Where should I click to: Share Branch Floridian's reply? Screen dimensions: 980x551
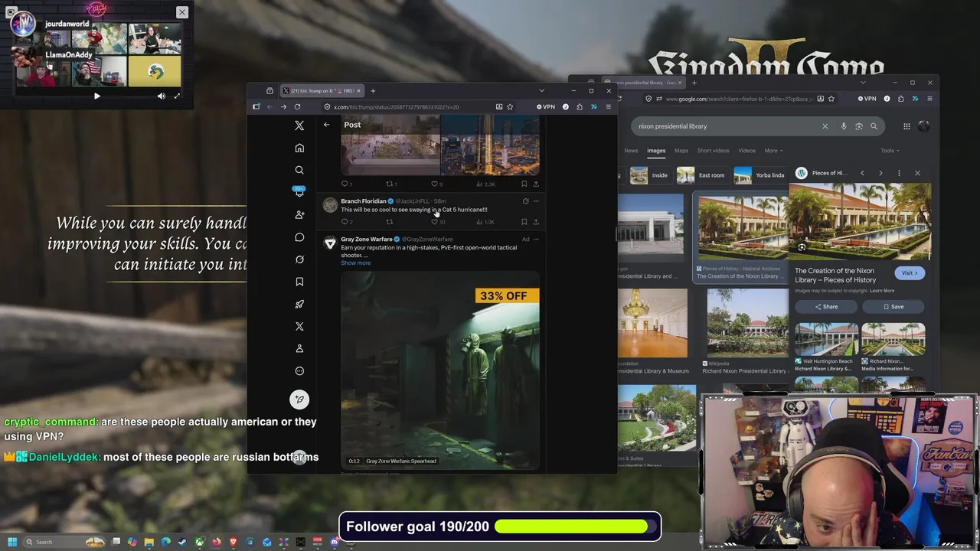coord(536,222)
